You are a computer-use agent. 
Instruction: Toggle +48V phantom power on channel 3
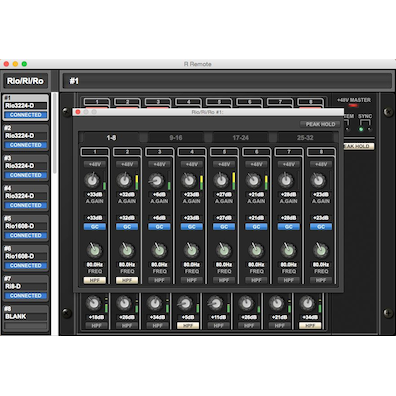(159, 164)
